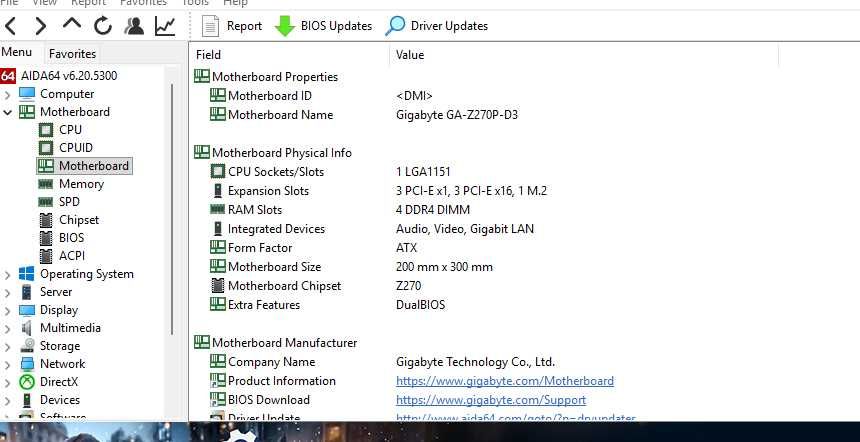This screenshot has width=860, height=442.
Task: Expand the Computer tree node
Action: click(x=7, y=95)
